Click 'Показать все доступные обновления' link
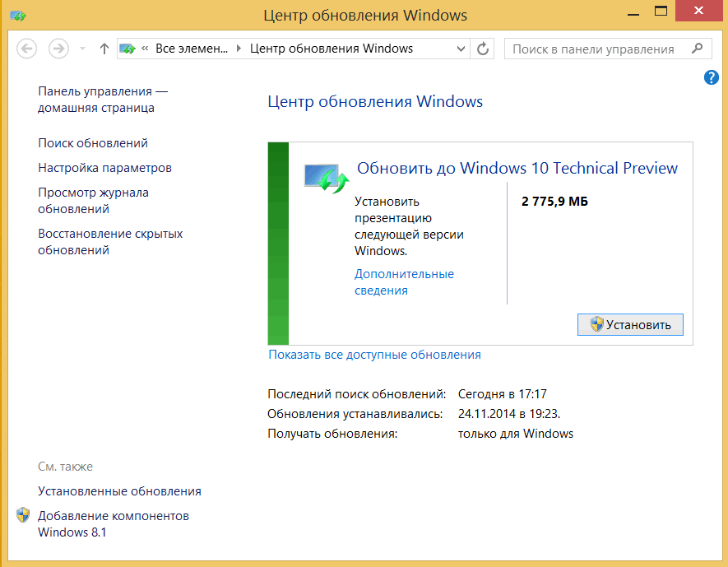 [x=374, y=355]
